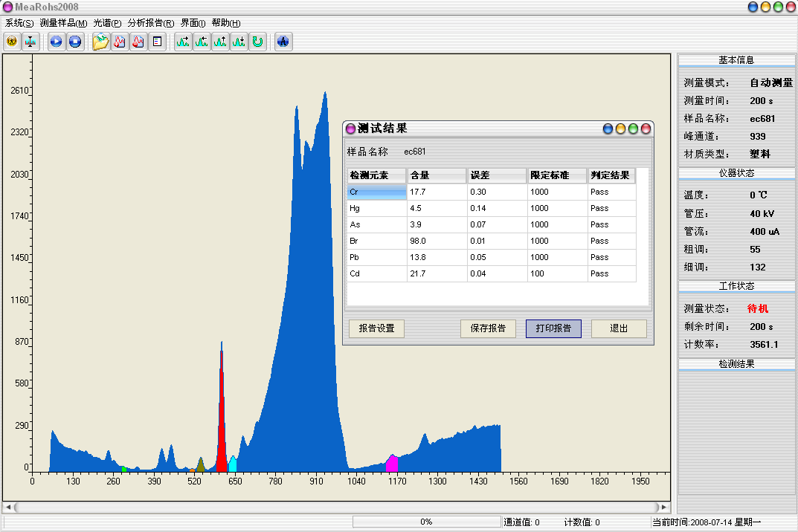798x532 pixels.
Task: Click the 打印报告 button
Action: (x=553, y=328)
